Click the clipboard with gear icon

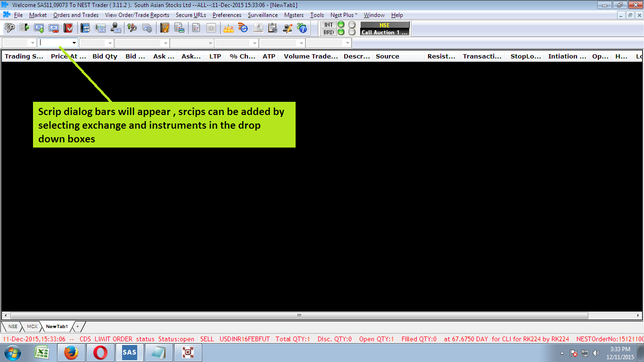[272, 28]
